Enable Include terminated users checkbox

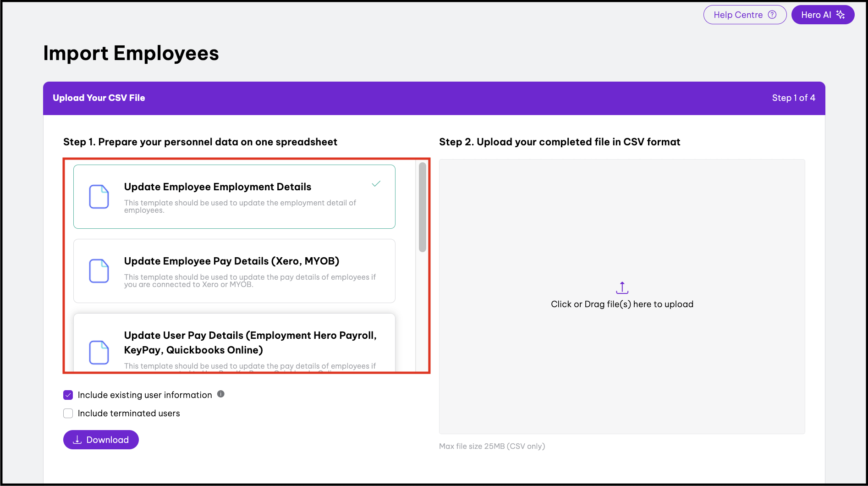point(68,413)
